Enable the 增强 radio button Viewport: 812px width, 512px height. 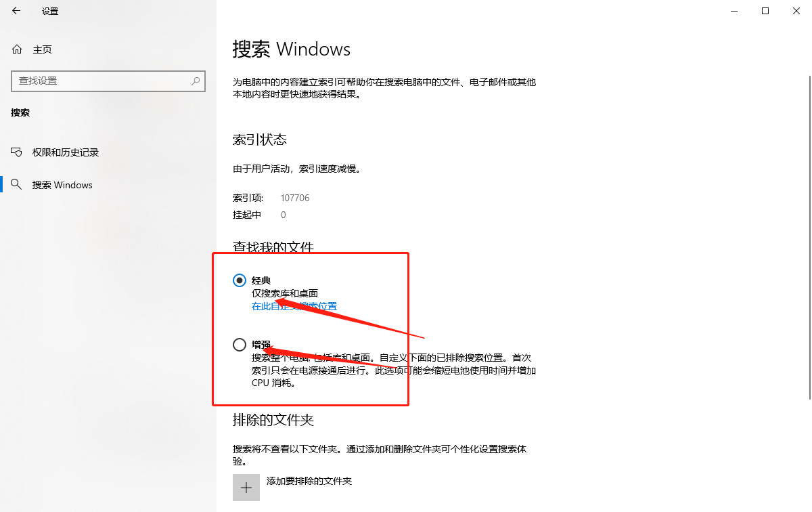240,345
